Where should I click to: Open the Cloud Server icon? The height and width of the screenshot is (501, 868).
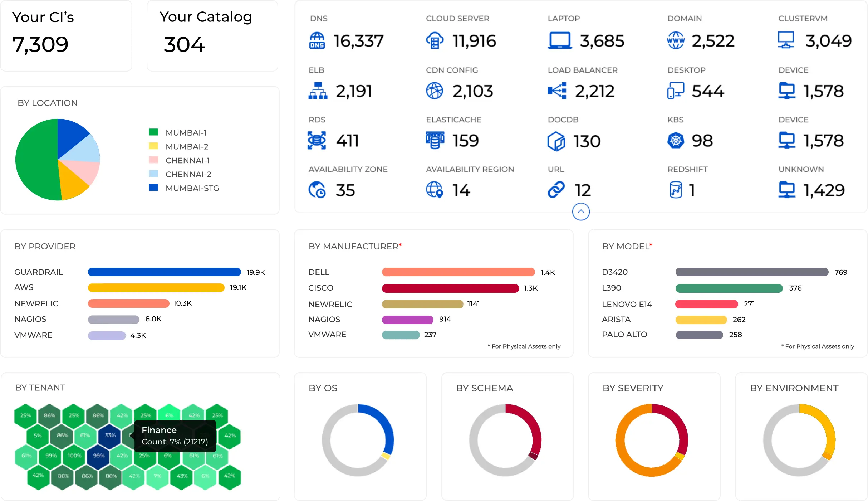(435, 40)
